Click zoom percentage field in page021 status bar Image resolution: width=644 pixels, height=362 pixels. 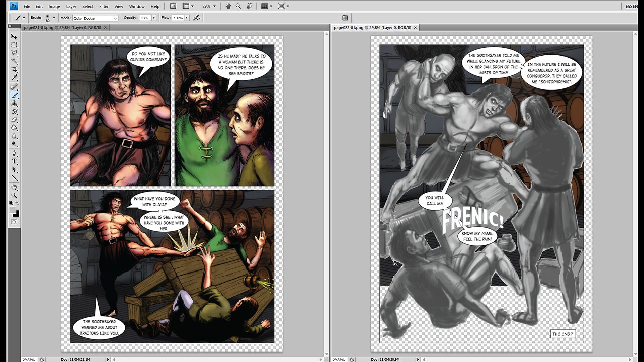coord(30,359)
